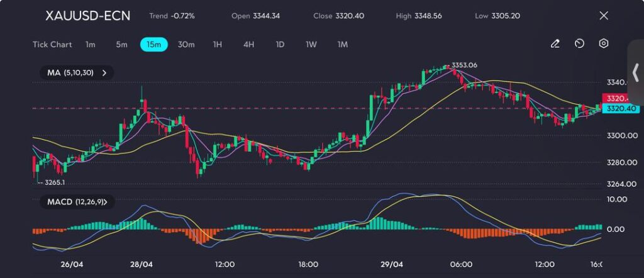Click the active 15m timeframe button
644x278 pixels.
click(153, 45)
